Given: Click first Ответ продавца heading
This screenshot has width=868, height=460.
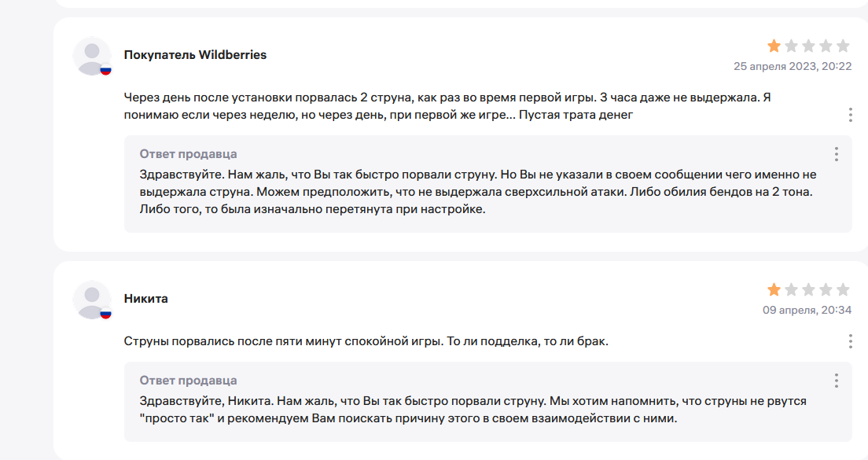Looking at the screenshot, I should [x=188, y=154].
